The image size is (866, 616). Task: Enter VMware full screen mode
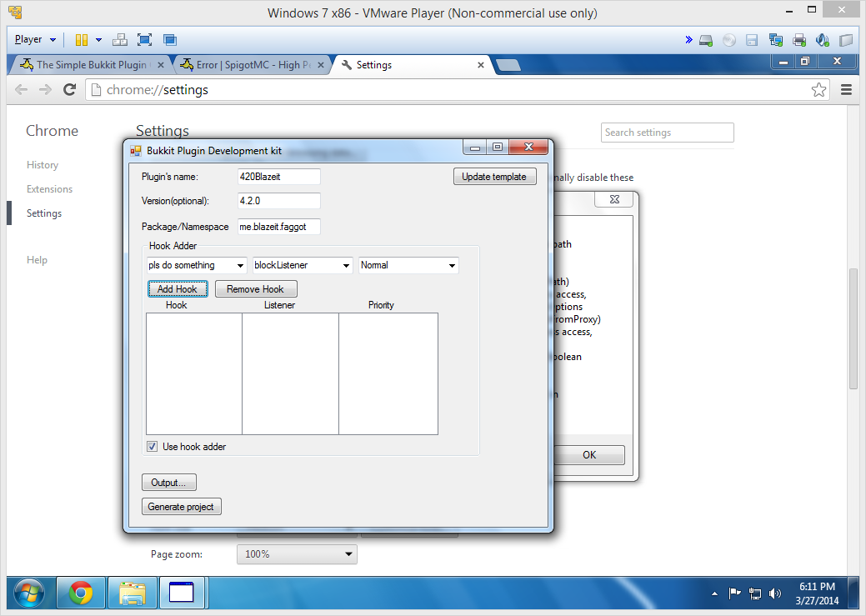[144, 39]
